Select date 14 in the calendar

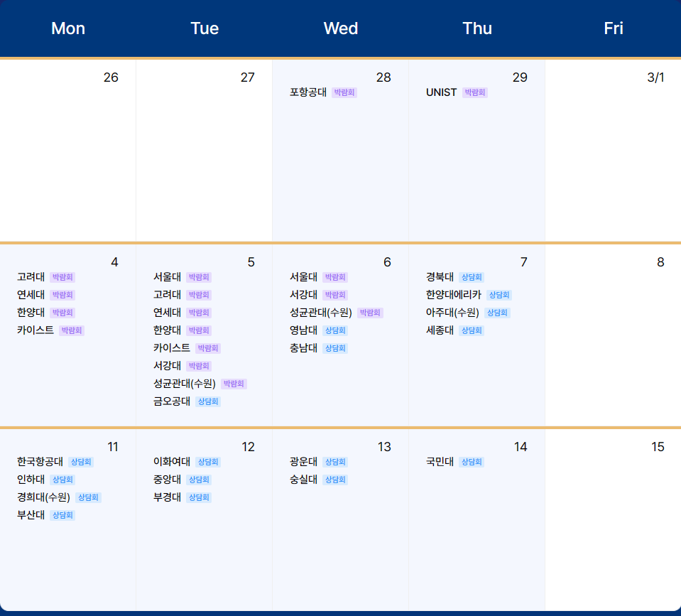(x=521, y=447)
